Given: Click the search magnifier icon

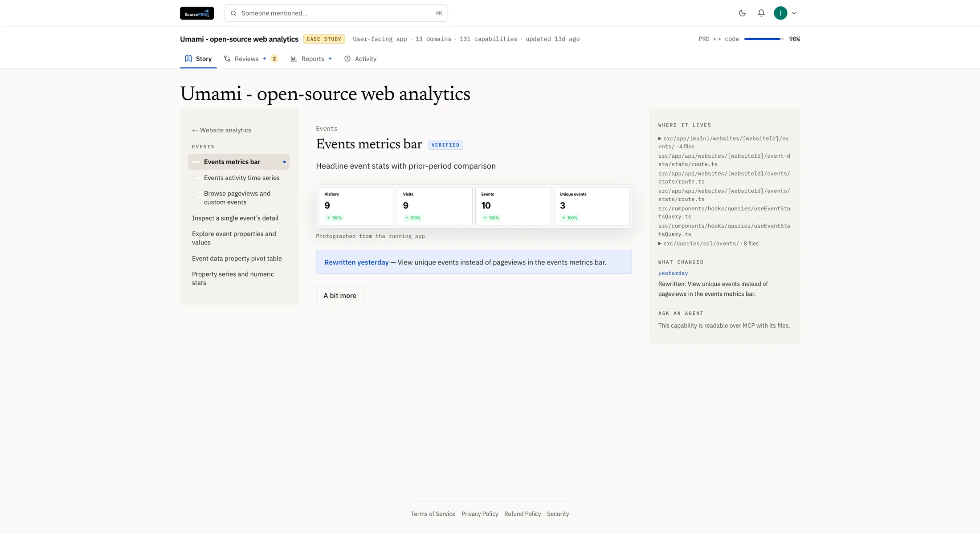Looking at the screenshot, I should pos(233,13).
